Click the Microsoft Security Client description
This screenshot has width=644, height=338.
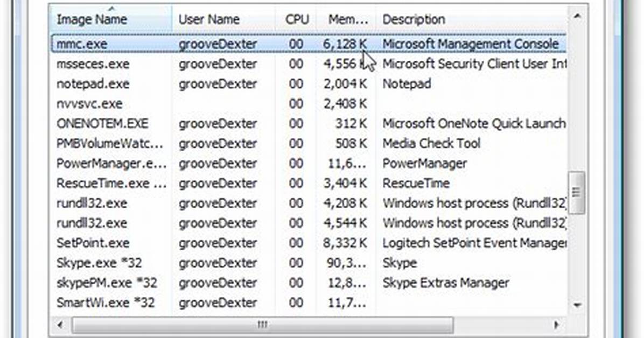[474, 64]
